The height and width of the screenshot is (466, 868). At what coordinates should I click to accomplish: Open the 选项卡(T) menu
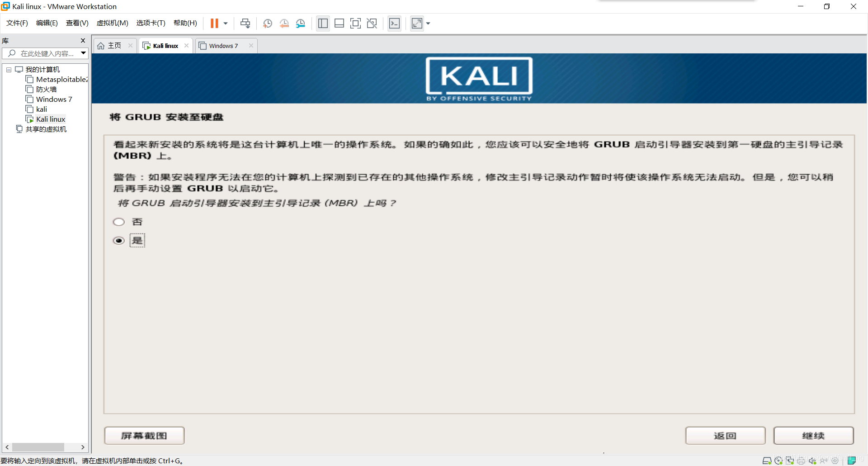tap(151, 23)
